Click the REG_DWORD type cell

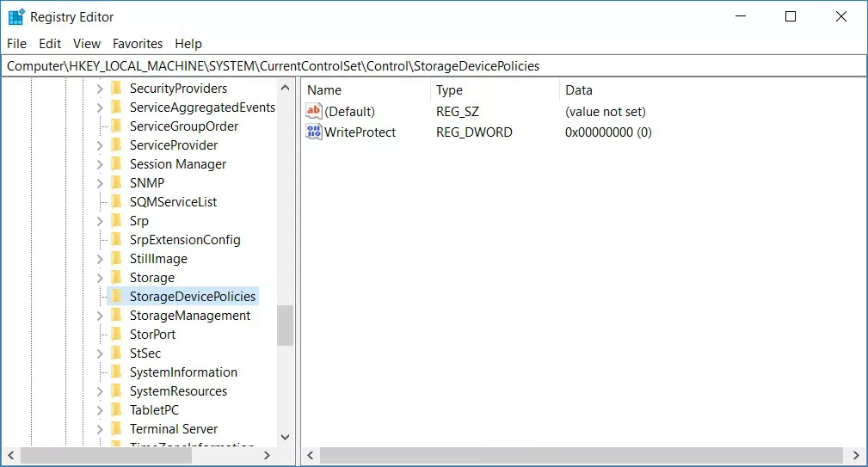[474, 132]
